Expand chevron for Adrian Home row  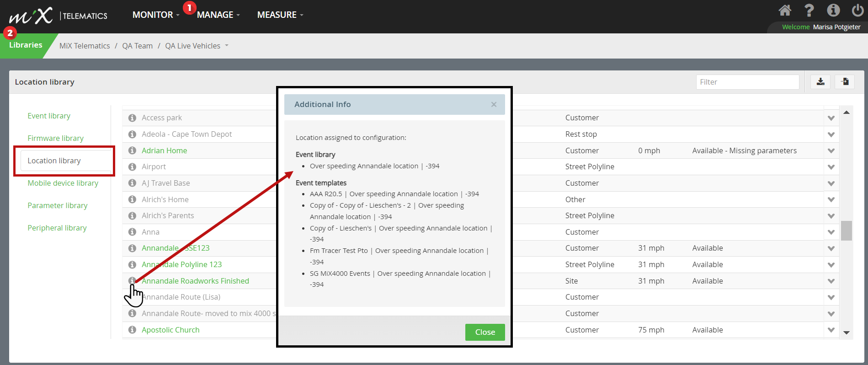tap(831, 151)
